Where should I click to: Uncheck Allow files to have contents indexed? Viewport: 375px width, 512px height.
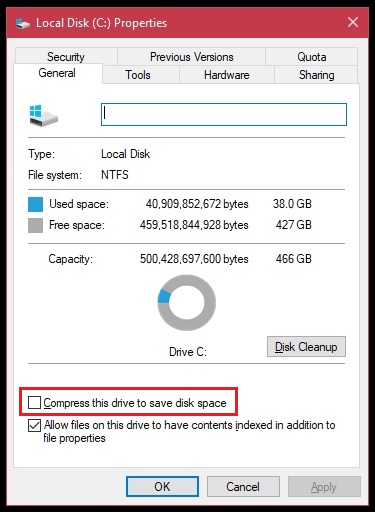[34, 425]
